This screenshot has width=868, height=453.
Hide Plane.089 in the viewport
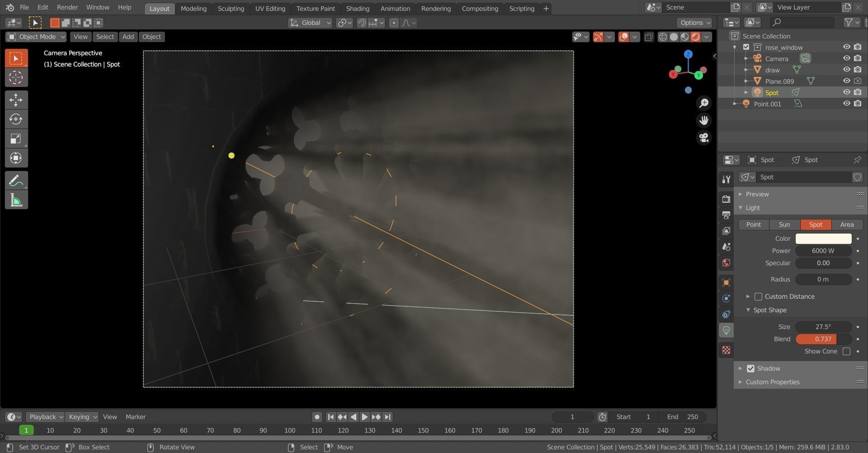(846, 81)
